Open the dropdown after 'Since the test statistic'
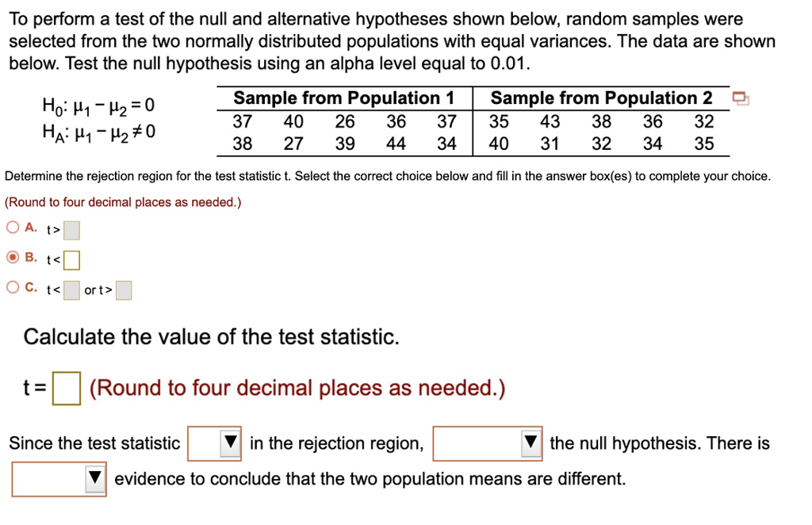The image size is (812, 525). click(x=214, y=443)
